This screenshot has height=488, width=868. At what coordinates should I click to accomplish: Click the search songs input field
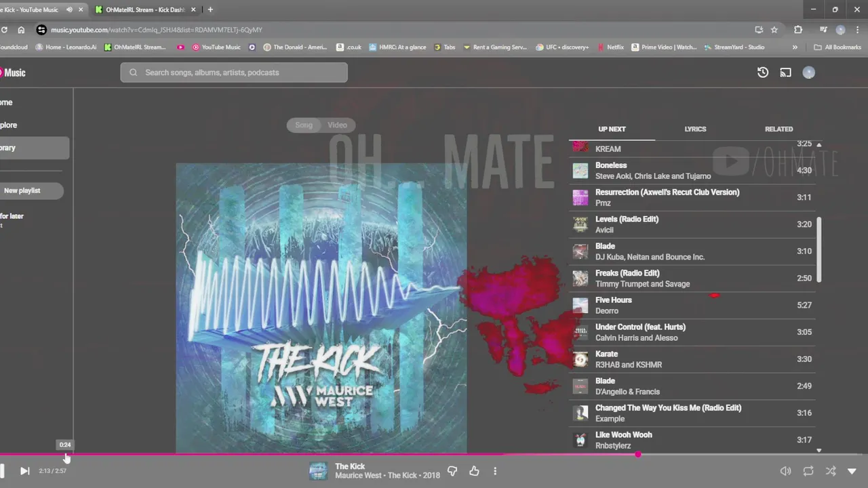coord(234,73)
